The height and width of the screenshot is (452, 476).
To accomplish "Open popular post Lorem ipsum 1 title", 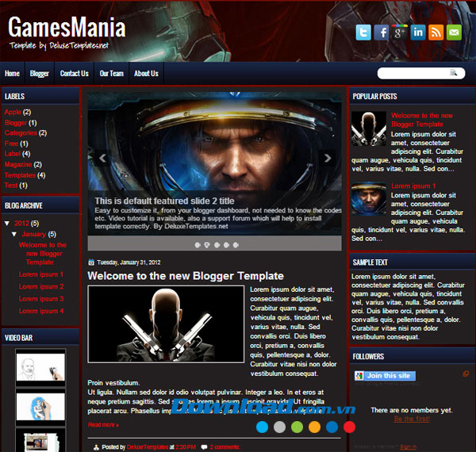I will [x=413, y=186].
